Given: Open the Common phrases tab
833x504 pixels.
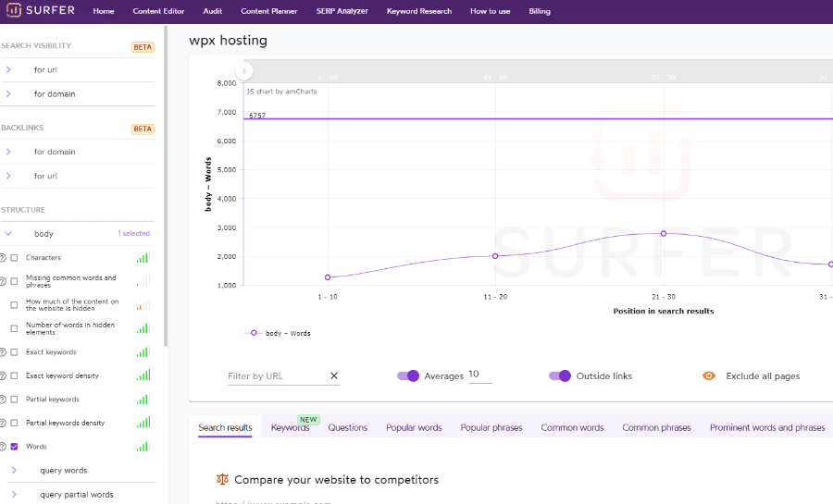Looking at the screenshot, I should [656, 427].
